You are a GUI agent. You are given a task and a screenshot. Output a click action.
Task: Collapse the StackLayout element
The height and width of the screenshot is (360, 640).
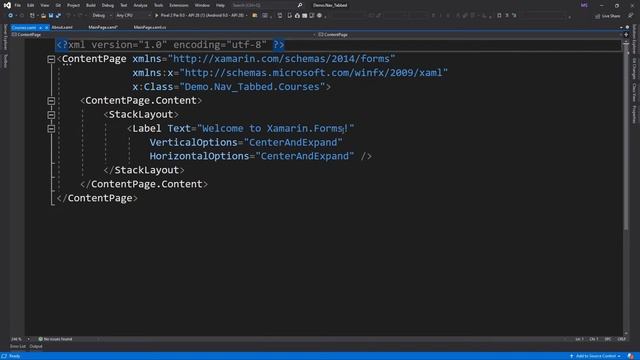pyautogui.click(x=51, y=115)
